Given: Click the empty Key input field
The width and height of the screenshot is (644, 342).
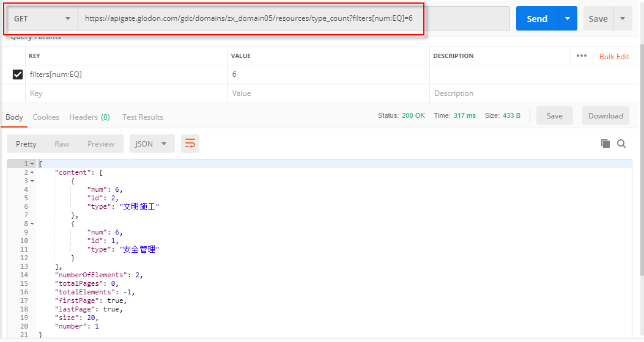Looking at the screenshot, I should pyautogui.click(x=125, y=93).
